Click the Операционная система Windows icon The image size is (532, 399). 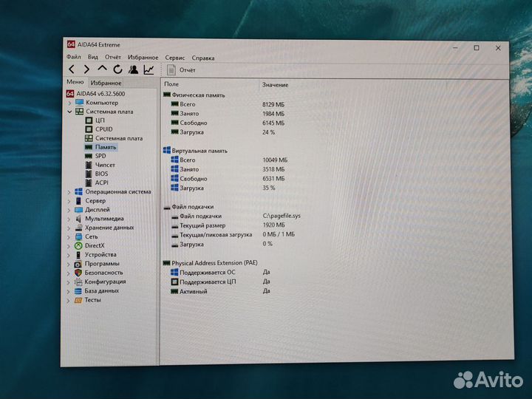pos(78,191)
